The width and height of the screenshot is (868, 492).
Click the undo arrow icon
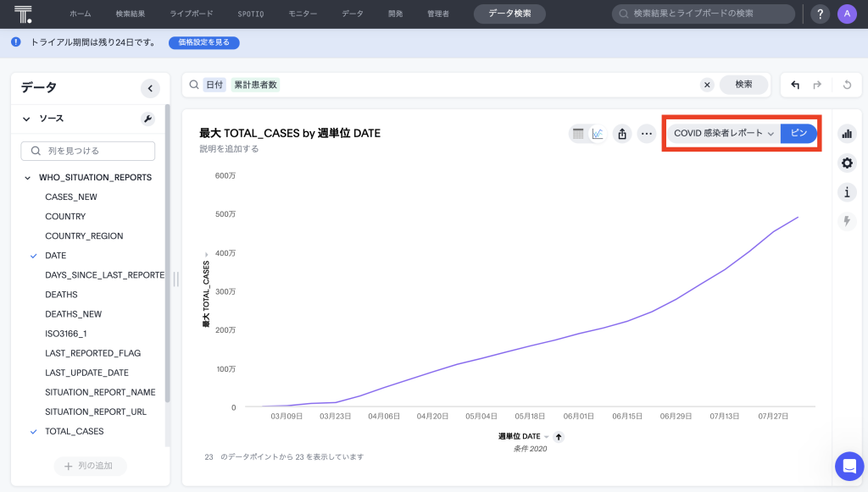click(794, 85)
